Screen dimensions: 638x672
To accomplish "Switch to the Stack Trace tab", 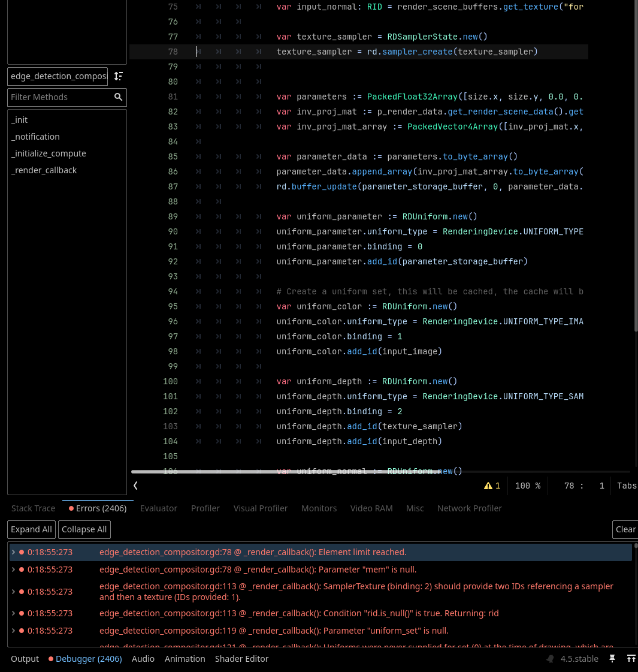I will point(33,508).
